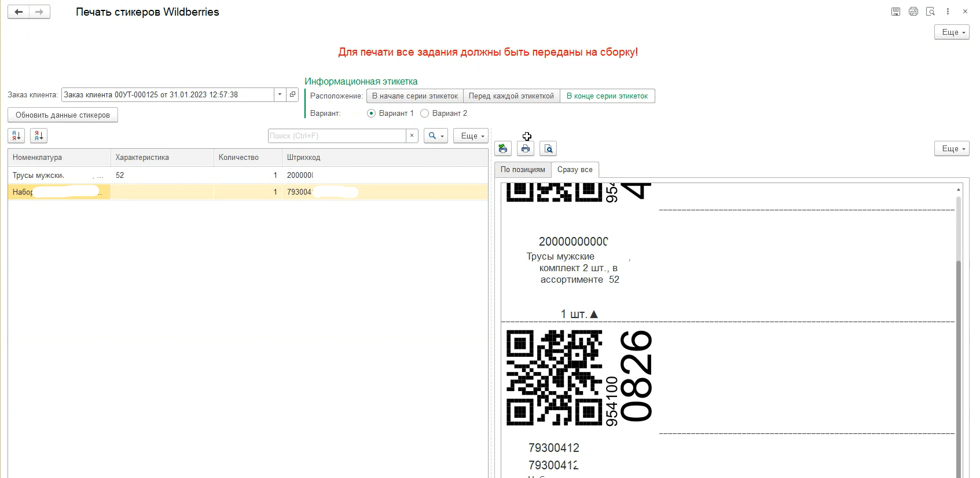Click the barcode cell starting with 2000000
Viewport: 980px width, 478px height.
point(385,175)
